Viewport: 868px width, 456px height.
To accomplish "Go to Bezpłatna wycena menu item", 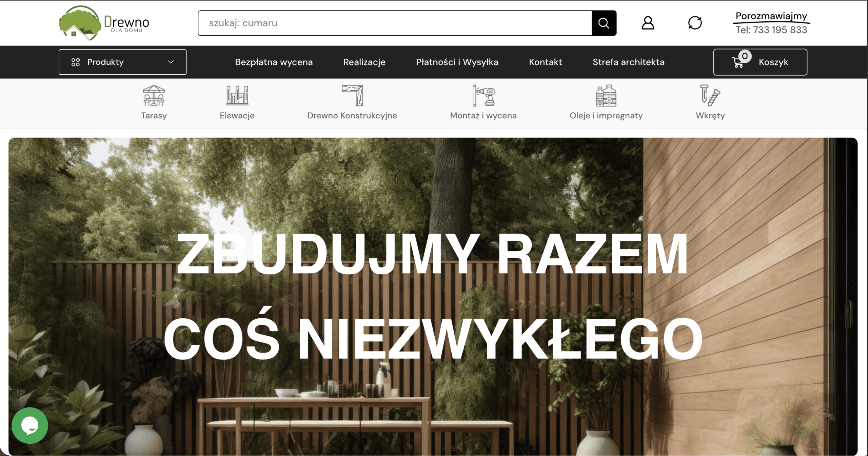I will click(274, 62).
